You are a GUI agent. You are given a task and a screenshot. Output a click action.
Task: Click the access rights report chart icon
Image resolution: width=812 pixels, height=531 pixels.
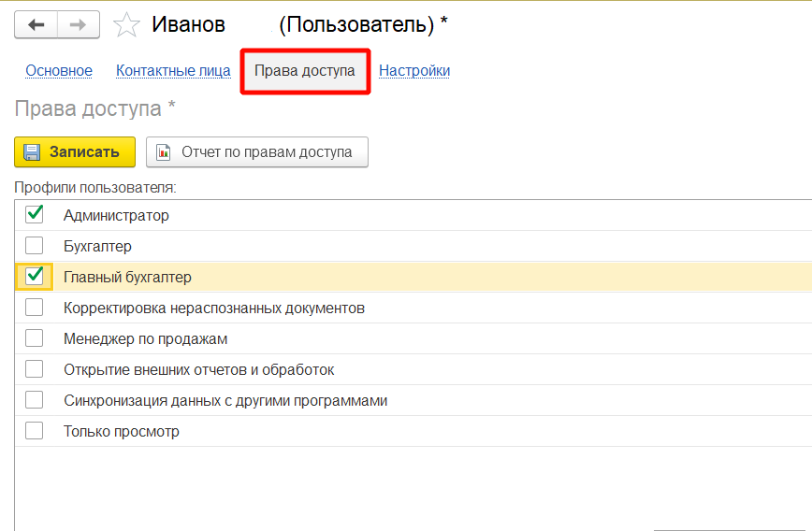164,152
